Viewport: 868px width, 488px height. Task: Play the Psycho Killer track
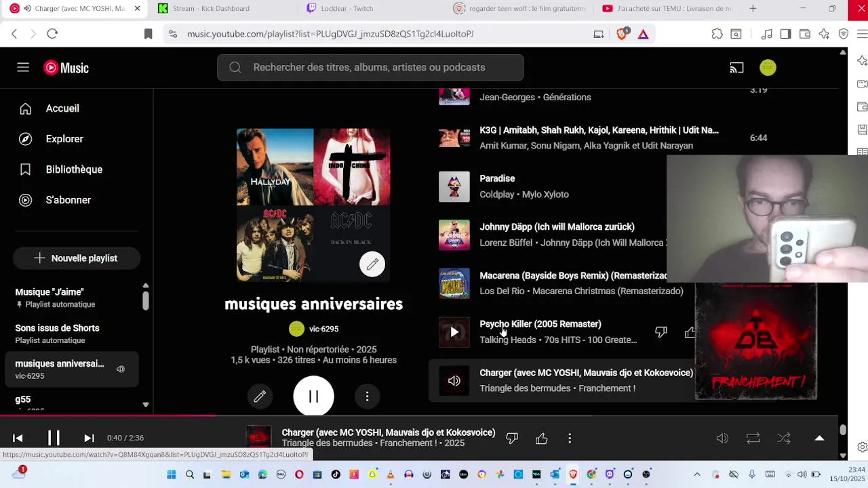tap(454, 332)
